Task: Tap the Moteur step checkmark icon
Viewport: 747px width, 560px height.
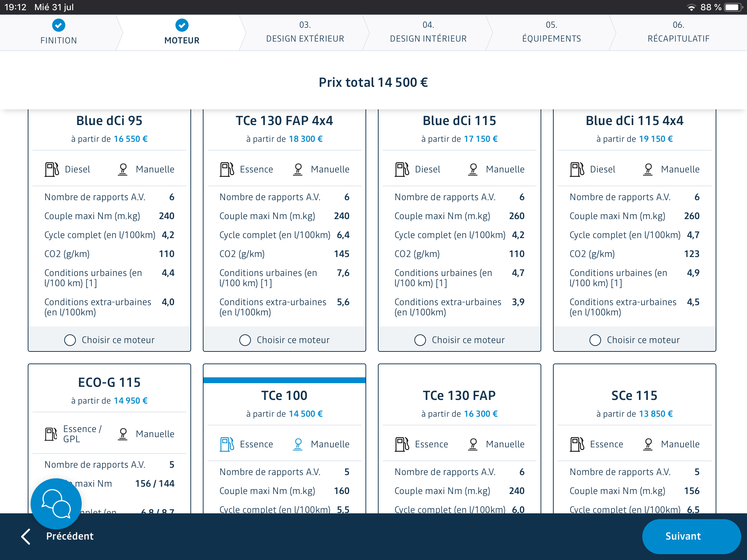Action: [x=182, y=25]
